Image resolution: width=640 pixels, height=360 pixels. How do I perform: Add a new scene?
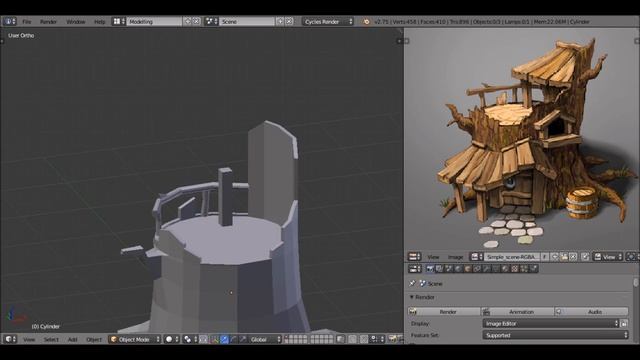point(280,21)
